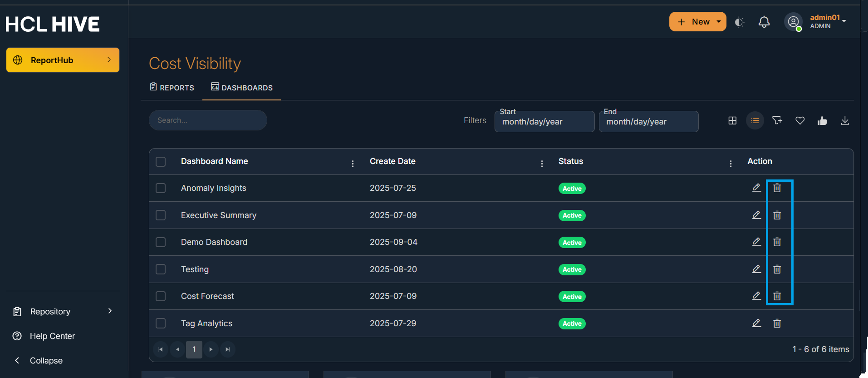868x378 pixels.
Task: Show favorites with heart icon
Action: click(800, 120)
